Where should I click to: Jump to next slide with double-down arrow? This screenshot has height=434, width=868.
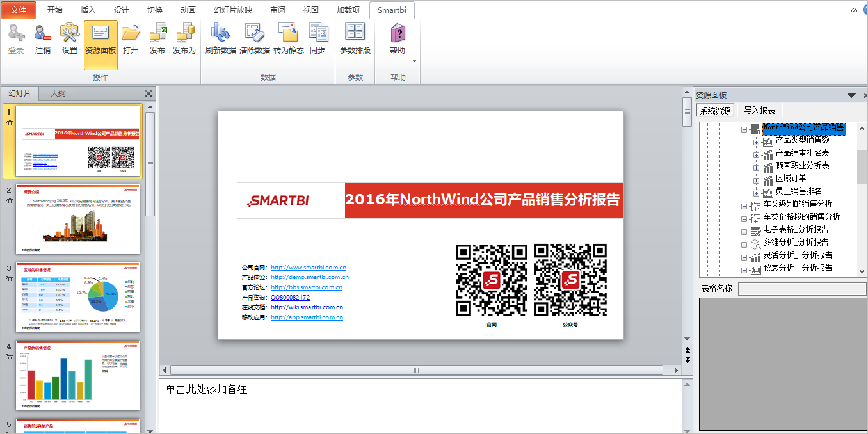tap(687, 360)
